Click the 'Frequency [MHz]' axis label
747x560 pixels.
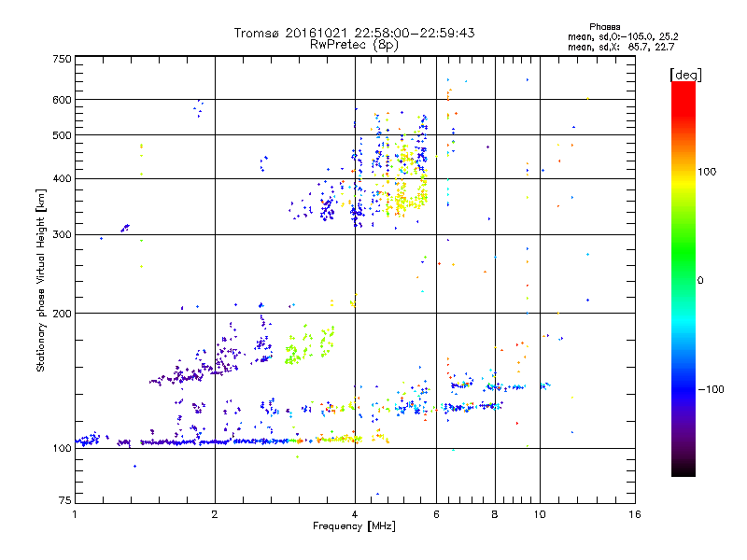(354, 526)
